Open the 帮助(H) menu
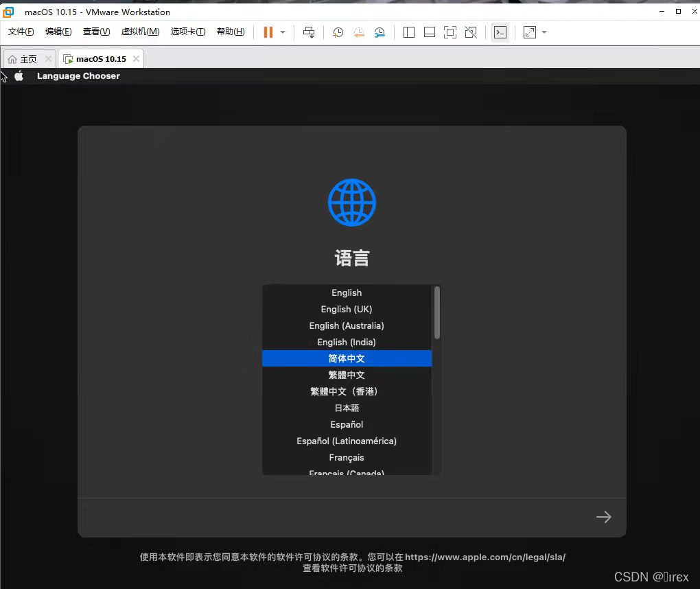 231,32
